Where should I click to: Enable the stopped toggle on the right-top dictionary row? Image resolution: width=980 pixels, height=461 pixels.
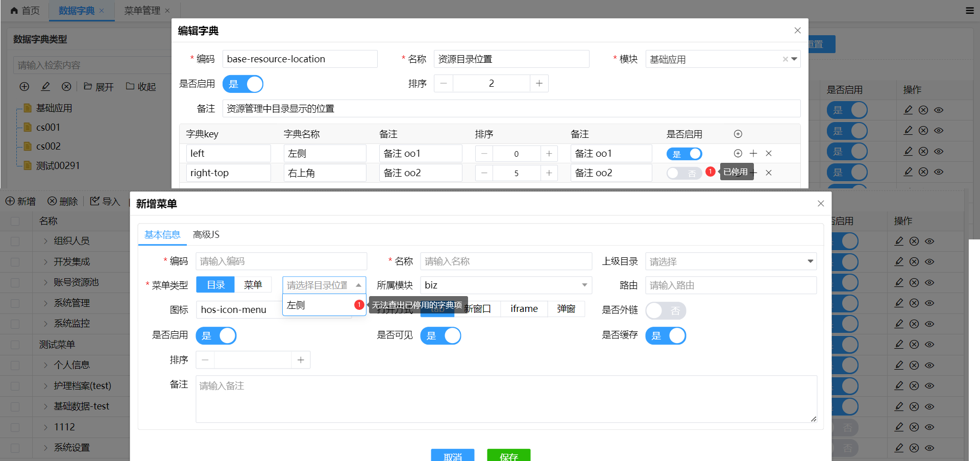tap(684, 173)
